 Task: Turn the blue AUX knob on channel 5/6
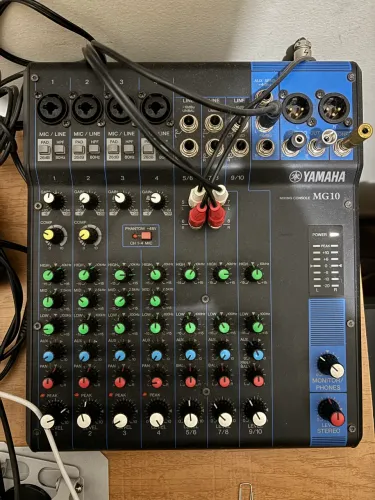[190, 354]
